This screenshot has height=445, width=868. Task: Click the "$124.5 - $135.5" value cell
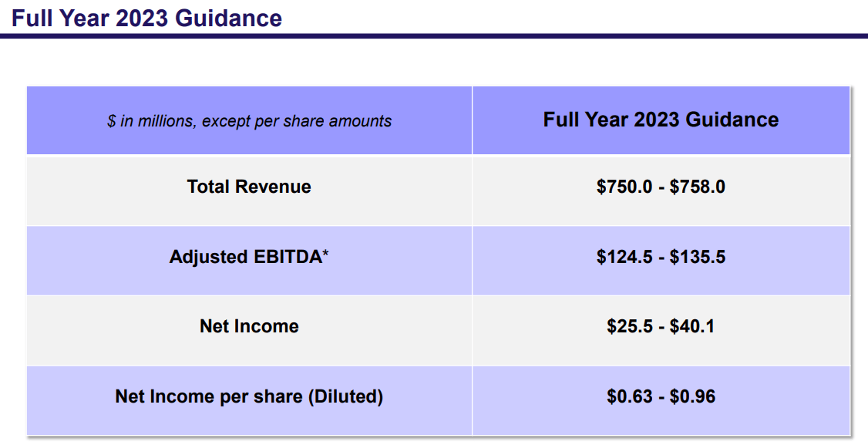click(x=661, y=256)
